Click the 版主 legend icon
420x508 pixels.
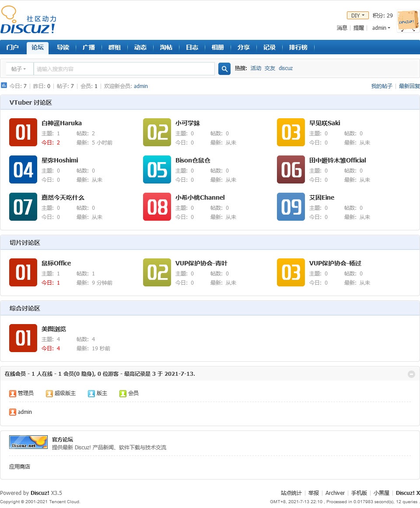click(x=91, y=393)
